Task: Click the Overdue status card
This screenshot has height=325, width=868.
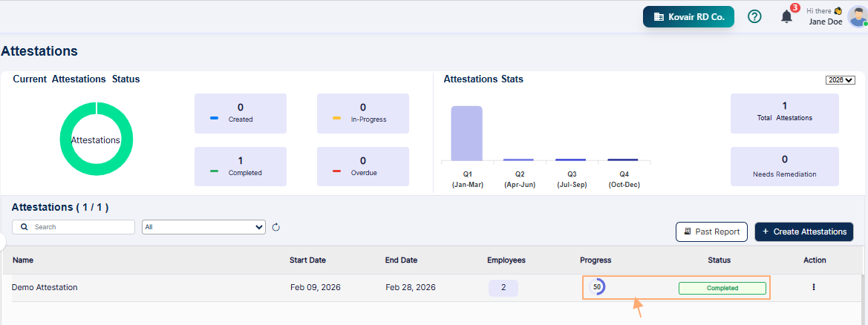Action: pos(362,167)
